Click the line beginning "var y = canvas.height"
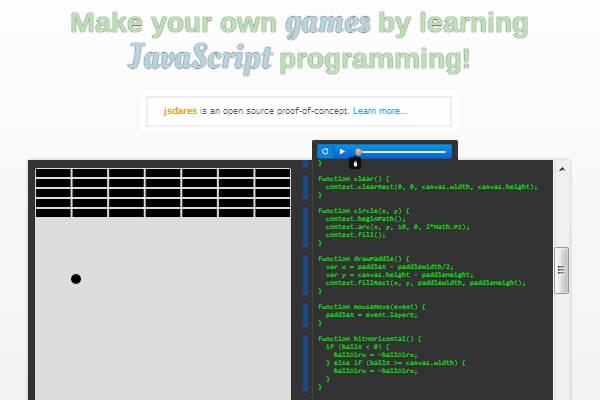This screenshot has width=600, height=400. click(x=399, y=275)
